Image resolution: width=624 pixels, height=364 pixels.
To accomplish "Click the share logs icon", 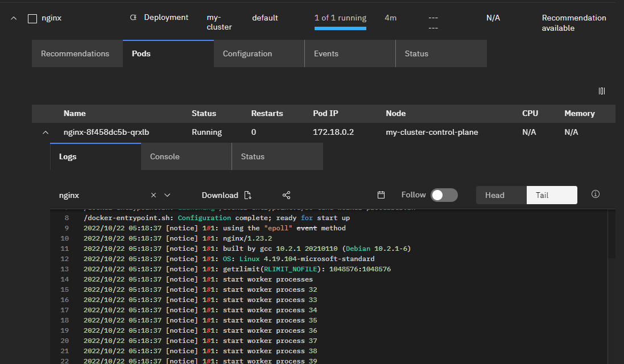I will coord(286,195).
